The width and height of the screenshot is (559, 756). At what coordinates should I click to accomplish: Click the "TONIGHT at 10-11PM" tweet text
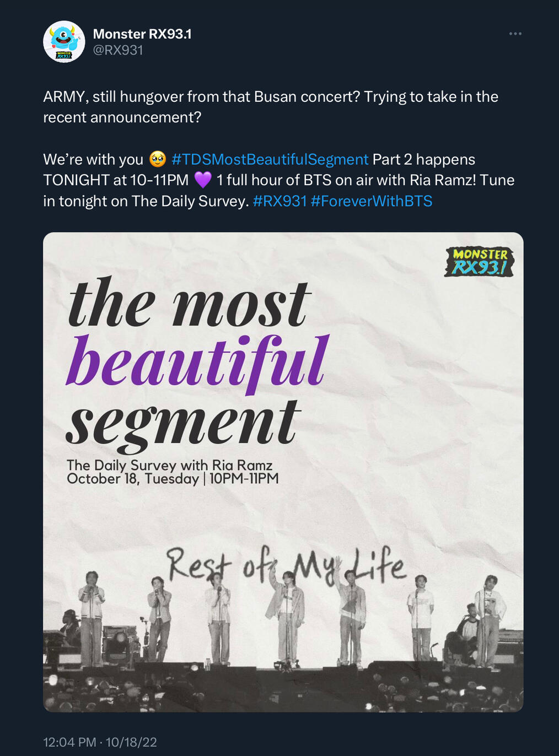116,180
